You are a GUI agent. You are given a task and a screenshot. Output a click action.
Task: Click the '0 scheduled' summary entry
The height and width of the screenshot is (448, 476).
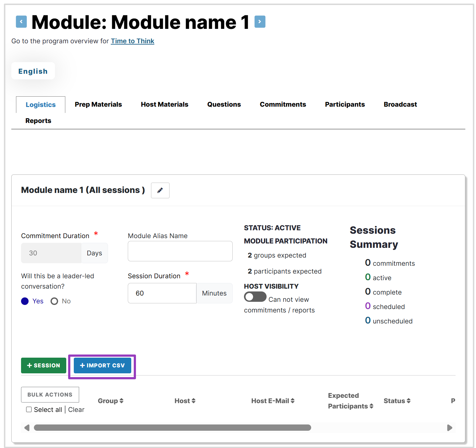385,306
